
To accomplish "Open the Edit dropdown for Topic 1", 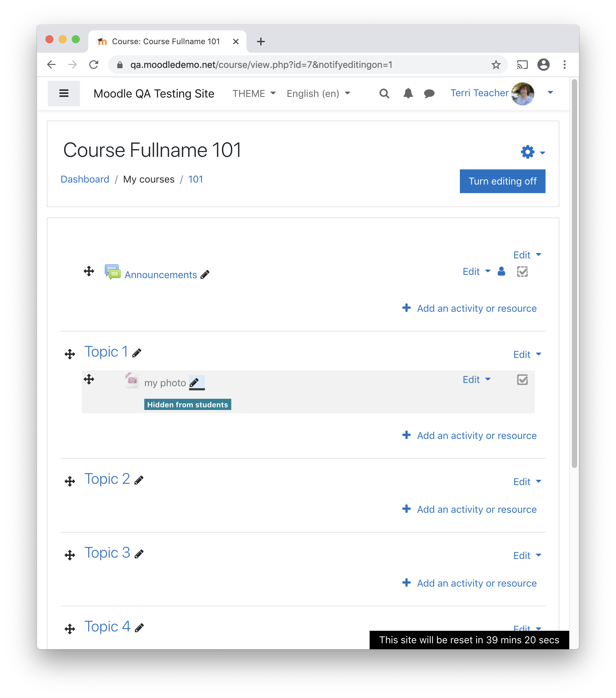I will tap(527, 354).
